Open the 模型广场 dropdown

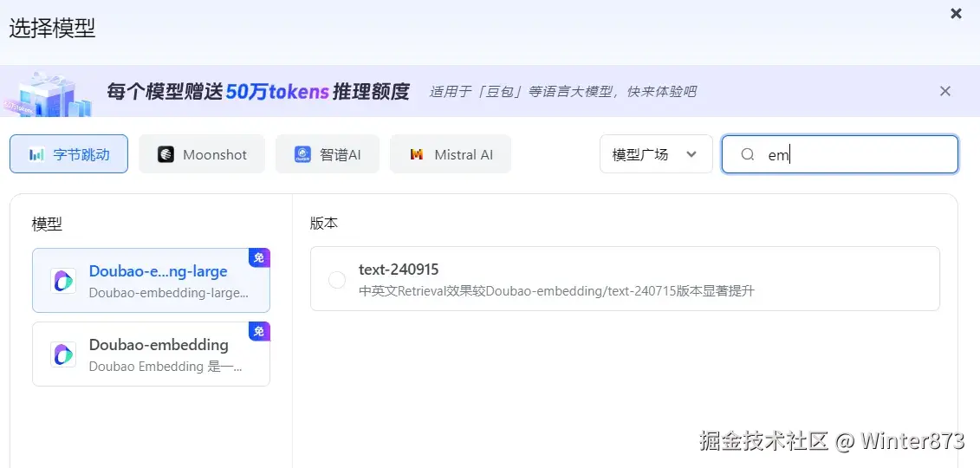656,154
